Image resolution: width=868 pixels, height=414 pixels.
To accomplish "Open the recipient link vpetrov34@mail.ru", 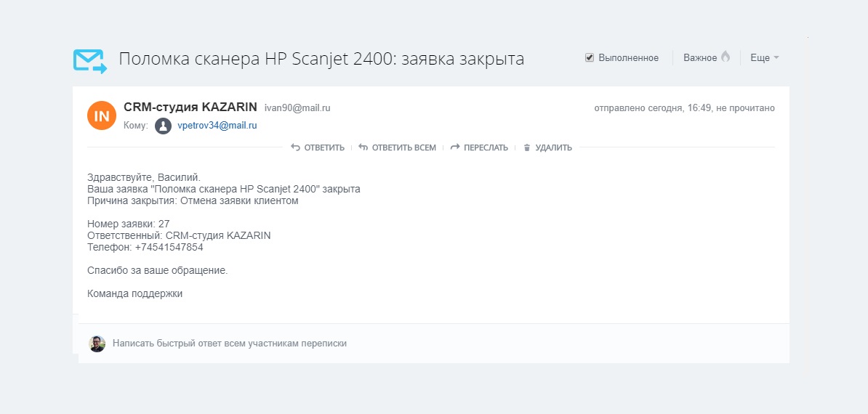I will [217, 126].
